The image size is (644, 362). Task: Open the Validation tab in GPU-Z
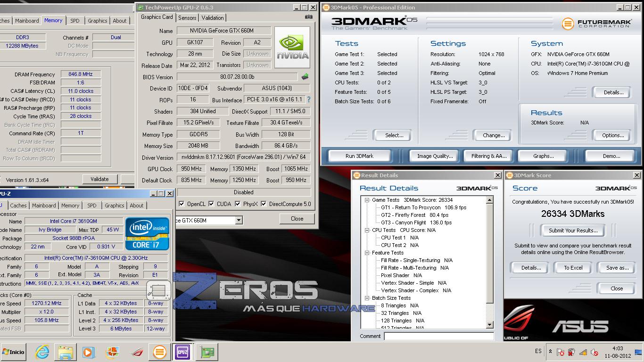[x=213, y=17]
